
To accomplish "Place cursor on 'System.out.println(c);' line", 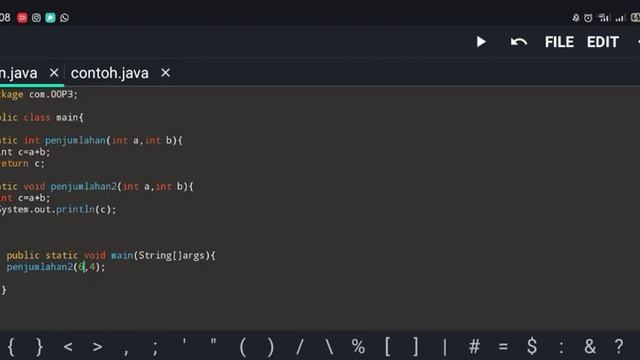I will (58, 209).
